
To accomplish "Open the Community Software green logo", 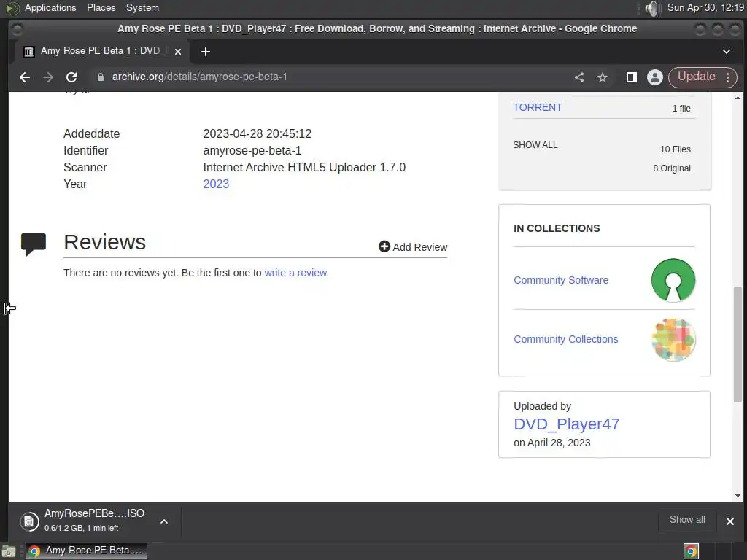I will click(x=673, y=280).
